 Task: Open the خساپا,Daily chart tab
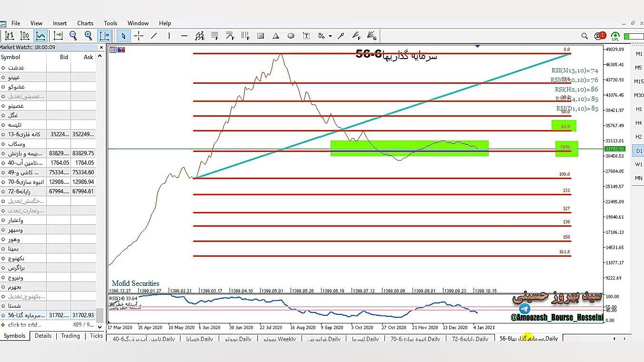click(x=199, y=339)
